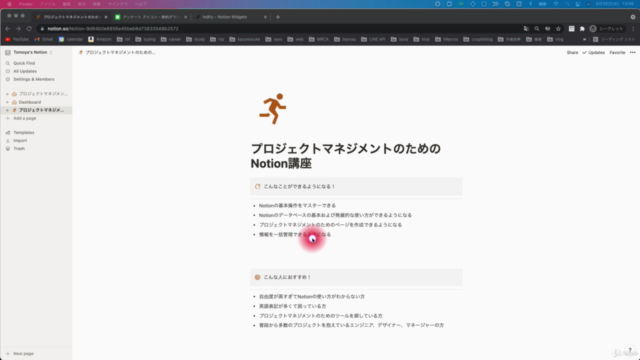The width and height of the screenshot is (640, 360).
Task: Expand the Dashboard page toggle arrow
Action: click(7, 102)
